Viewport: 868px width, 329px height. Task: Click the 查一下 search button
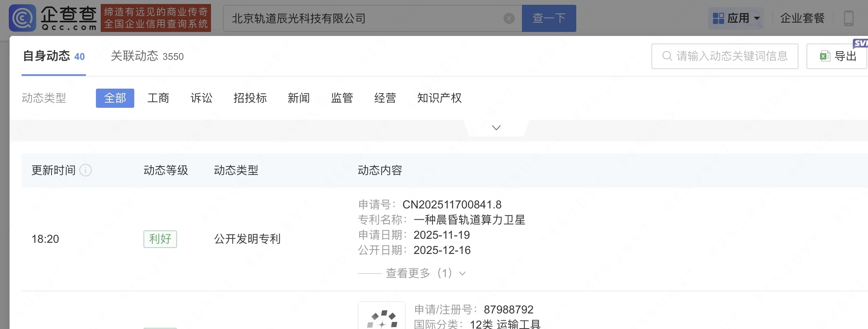point(549,18)
